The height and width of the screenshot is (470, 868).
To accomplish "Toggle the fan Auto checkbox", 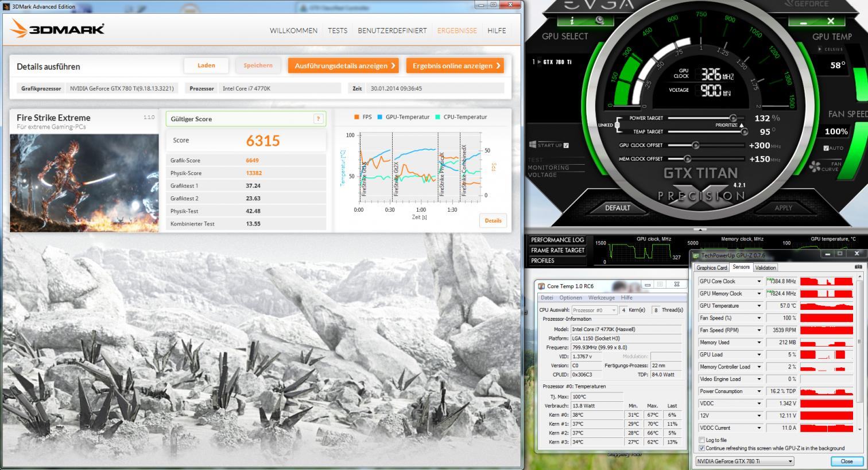I will pyautogui.click(x=826, y=148).
